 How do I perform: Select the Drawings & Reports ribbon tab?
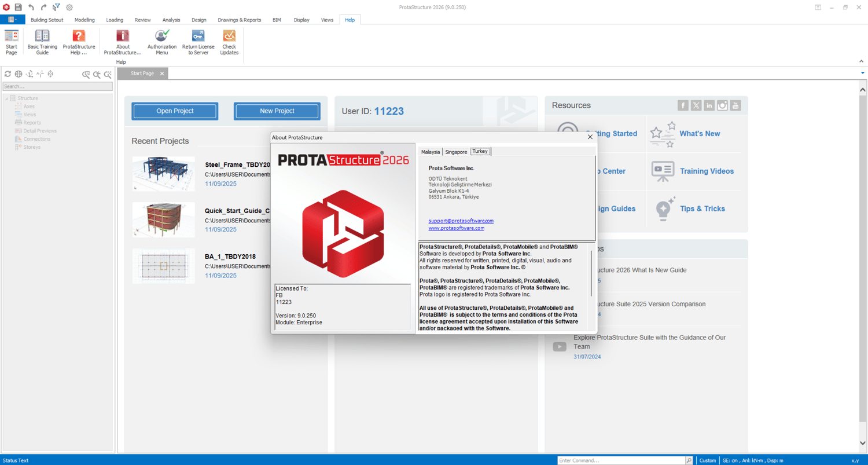[240, 20]
